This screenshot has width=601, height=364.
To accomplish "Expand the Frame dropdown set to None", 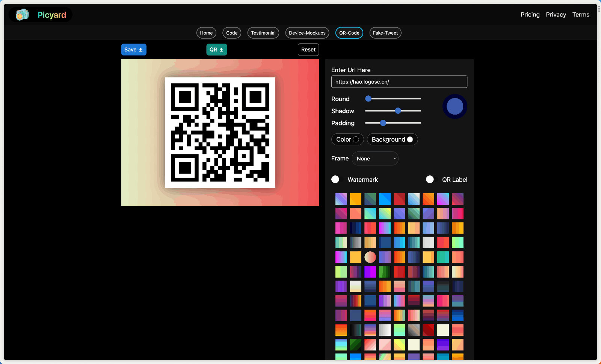I will [375, 159].
